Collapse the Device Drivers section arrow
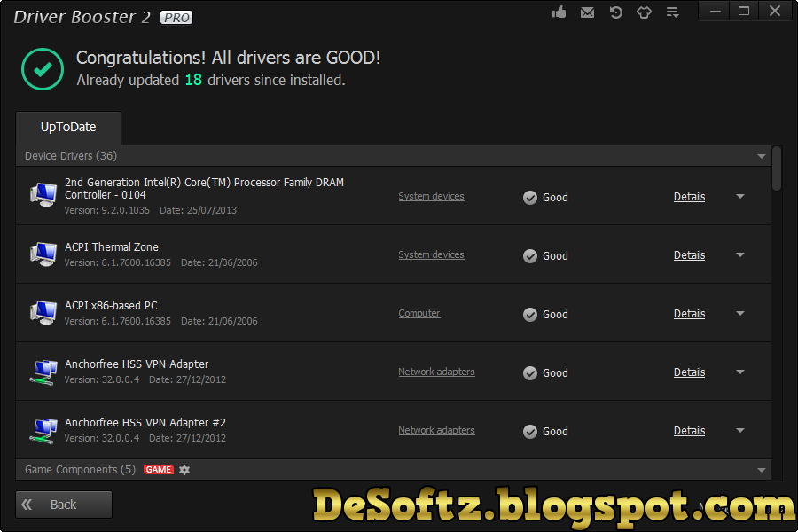 point(762,156)
